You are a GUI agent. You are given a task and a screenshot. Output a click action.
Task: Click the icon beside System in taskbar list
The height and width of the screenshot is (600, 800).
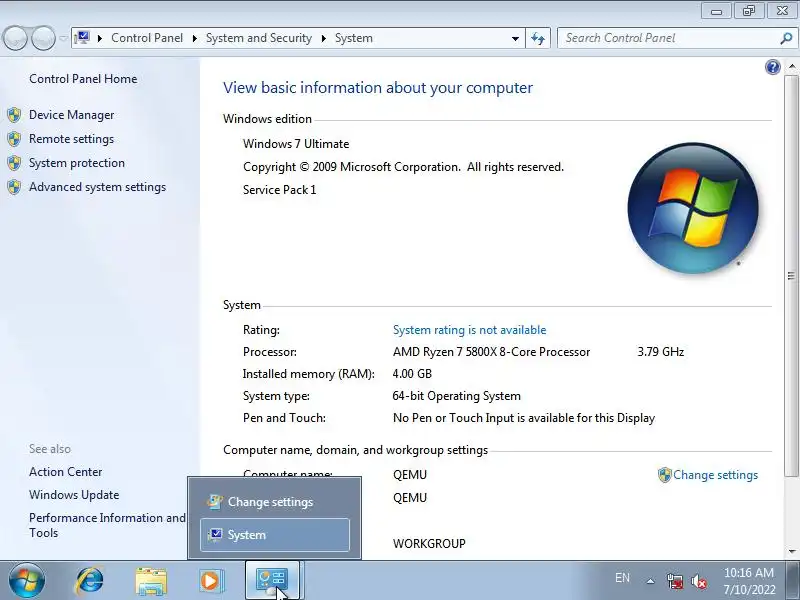coord(215,534)
